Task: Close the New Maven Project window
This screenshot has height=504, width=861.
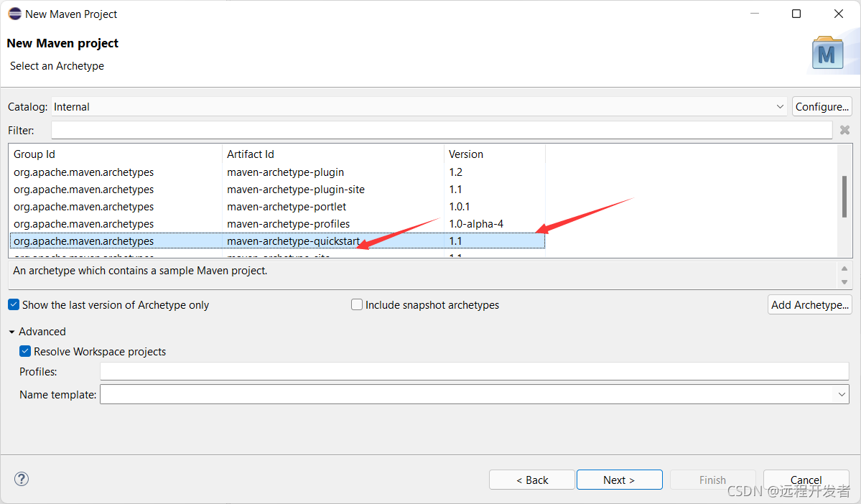Action: (839, 14)
